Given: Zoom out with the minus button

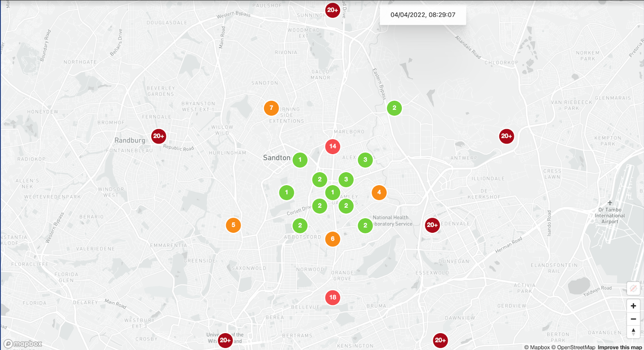Looking at the screenshot, I should point(633,319).
